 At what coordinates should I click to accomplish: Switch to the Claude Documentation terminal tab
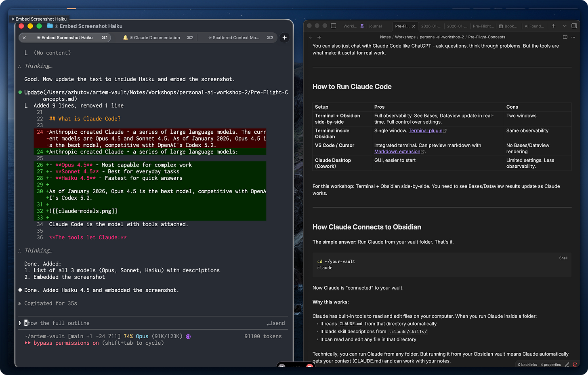pyautogui.click(x=157, y=38)
